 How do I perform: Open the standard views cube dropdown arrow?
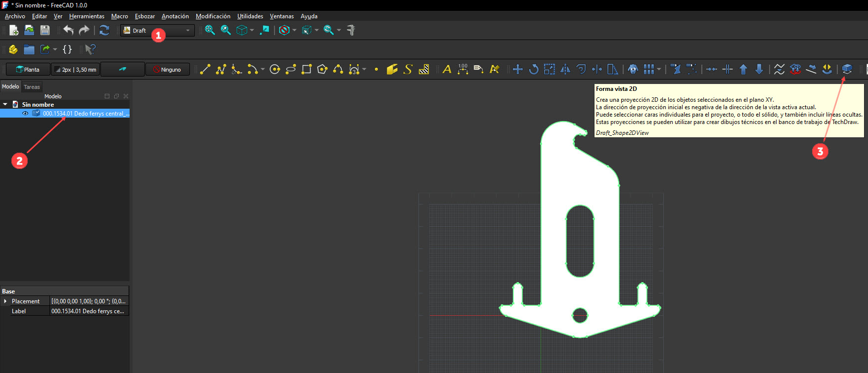click(x=252, y=30)
